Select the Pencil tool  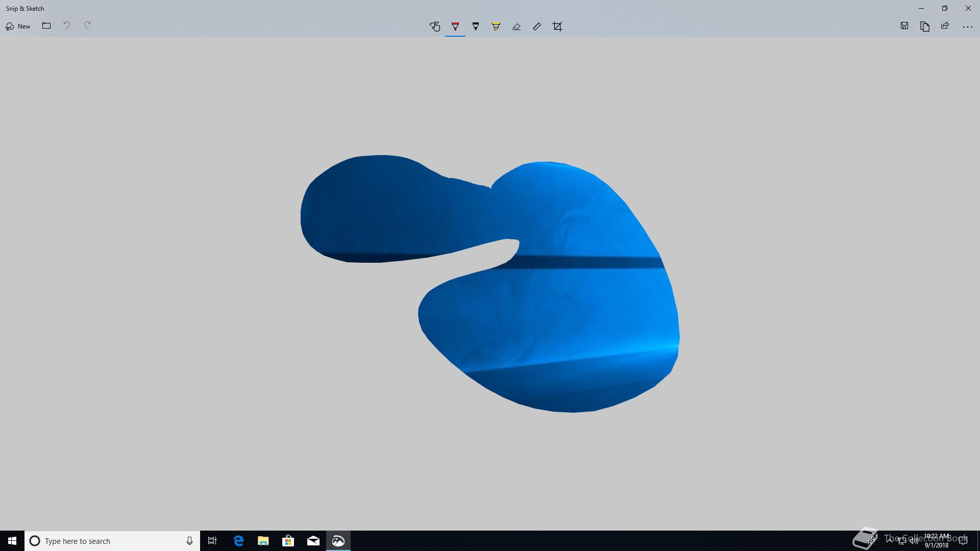[476, 27]
